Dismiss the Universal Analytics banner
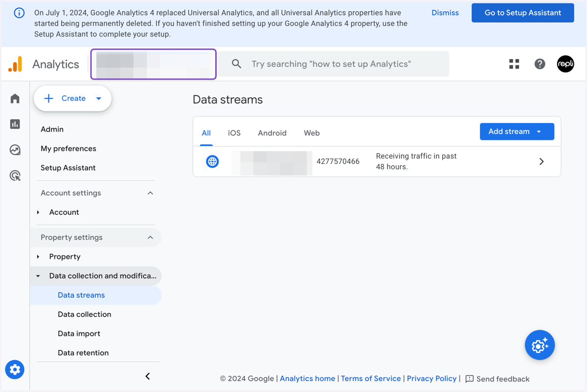This screenshot has height=392, width=587. [445, 13]
